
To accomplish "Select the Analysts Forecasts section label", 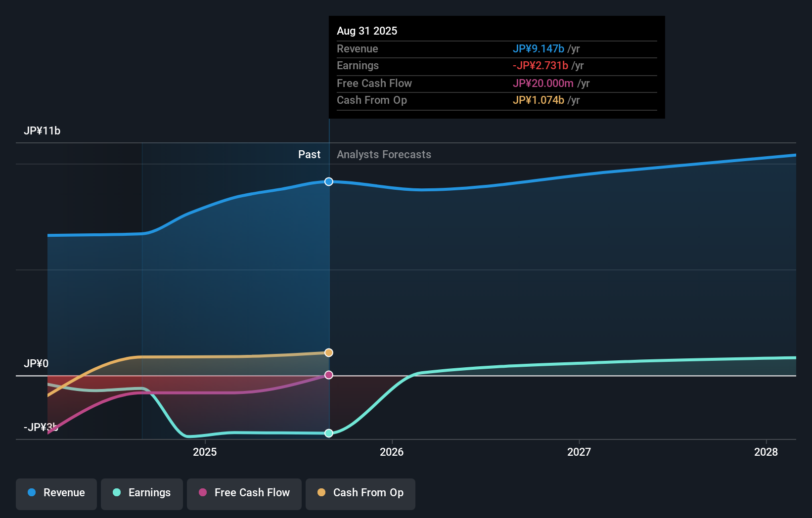I will click(384, 154).
